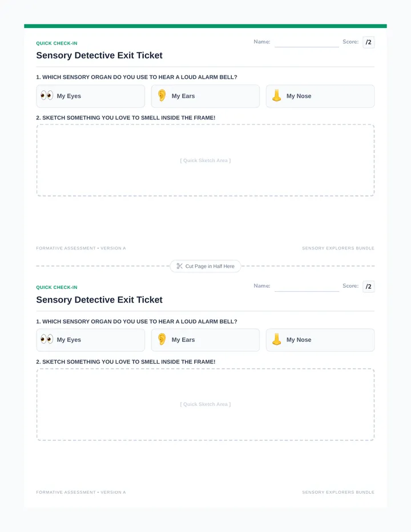
Task: Select 'My Ears' option in top ticket
Action: (x=205, y=96)
